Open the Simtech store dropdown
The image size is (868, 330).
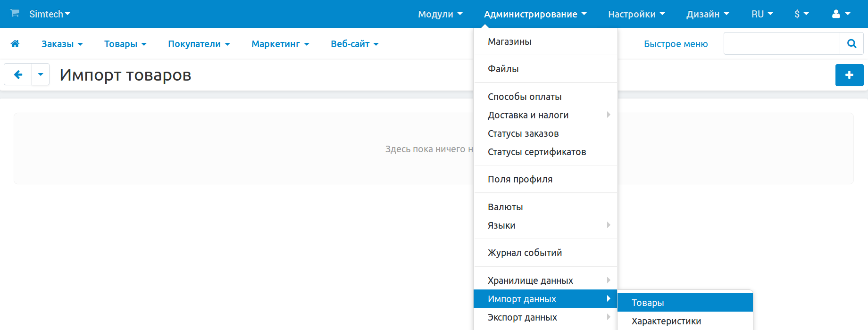50,14
